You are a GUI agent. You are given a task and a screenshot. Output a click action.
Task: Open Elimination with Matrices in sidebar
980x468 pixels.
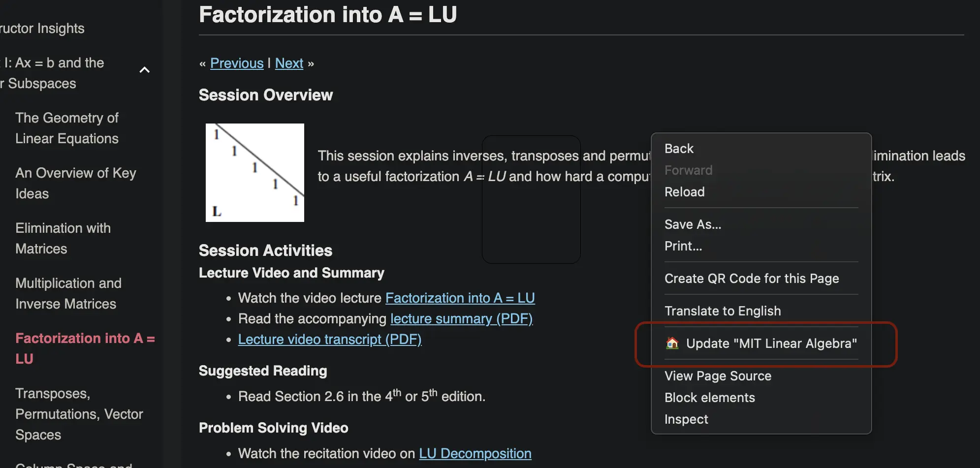click(63, 239)
